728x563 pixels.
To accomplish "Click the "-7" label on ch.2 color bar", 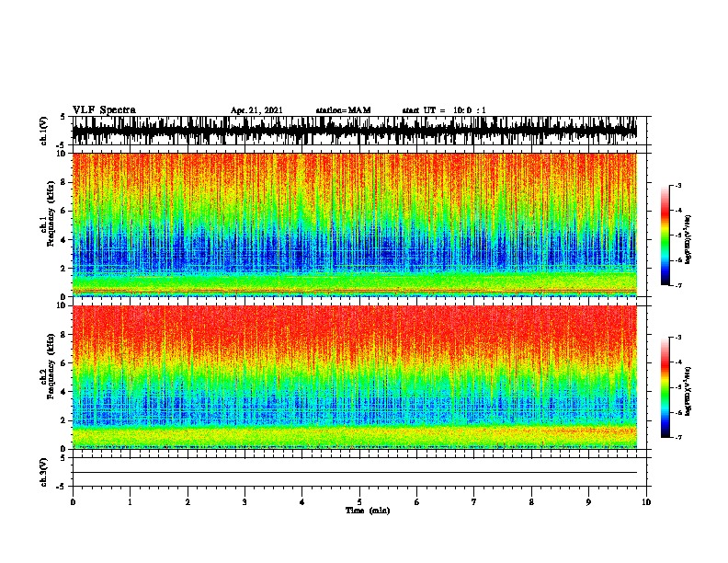I will pos(678,437).
